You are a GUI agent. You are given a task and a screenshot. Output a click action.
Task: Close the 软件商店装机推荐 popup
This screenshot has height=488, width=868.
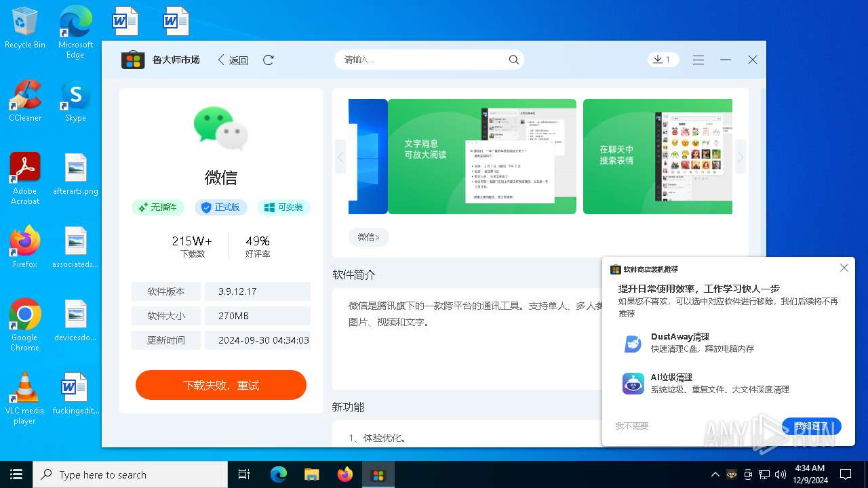[x=844, y=268]
